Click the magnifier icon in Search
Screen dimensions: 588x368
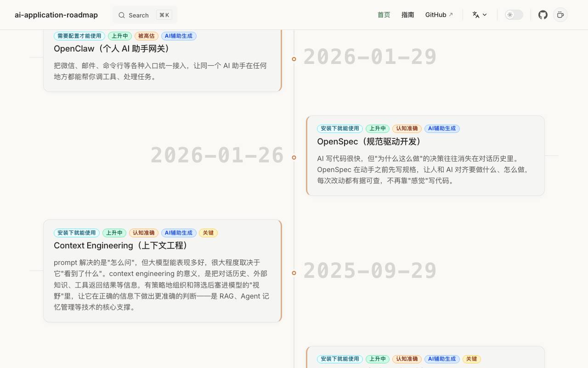(122, 15)
